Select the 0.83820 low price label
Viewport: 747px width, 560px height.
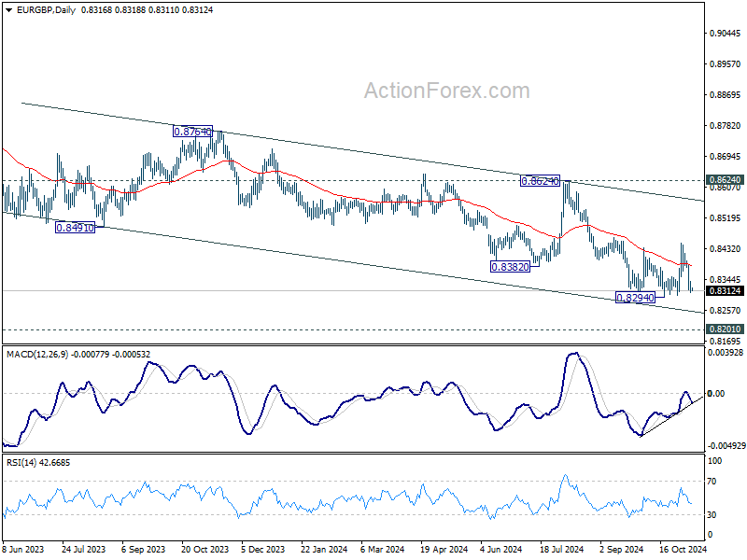(510, 267)
